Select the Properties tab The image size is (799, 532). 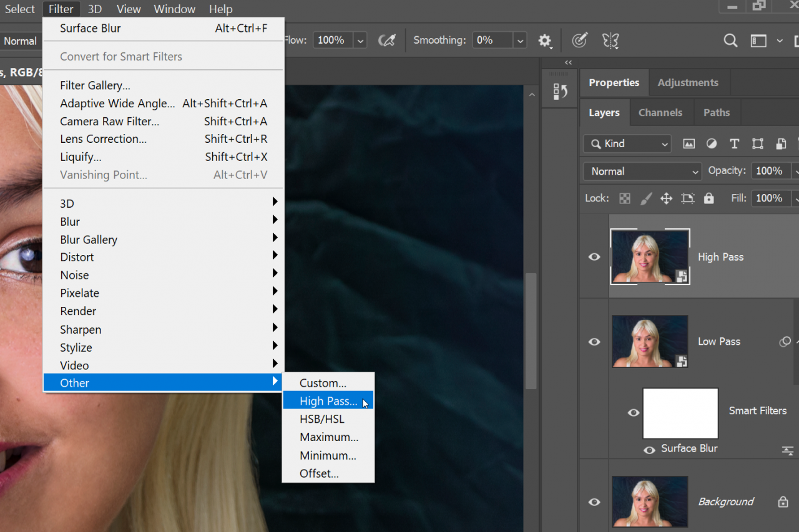pos(614,82)
